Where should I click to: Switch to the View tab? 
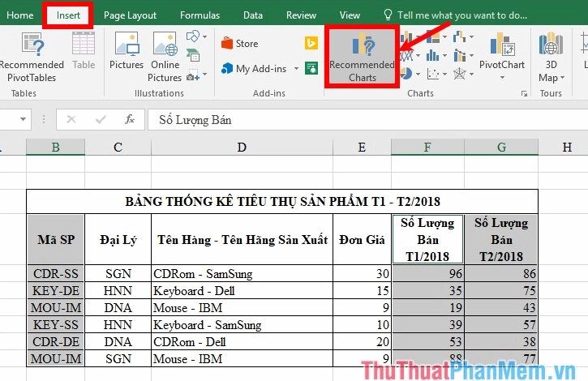(350, 15)
